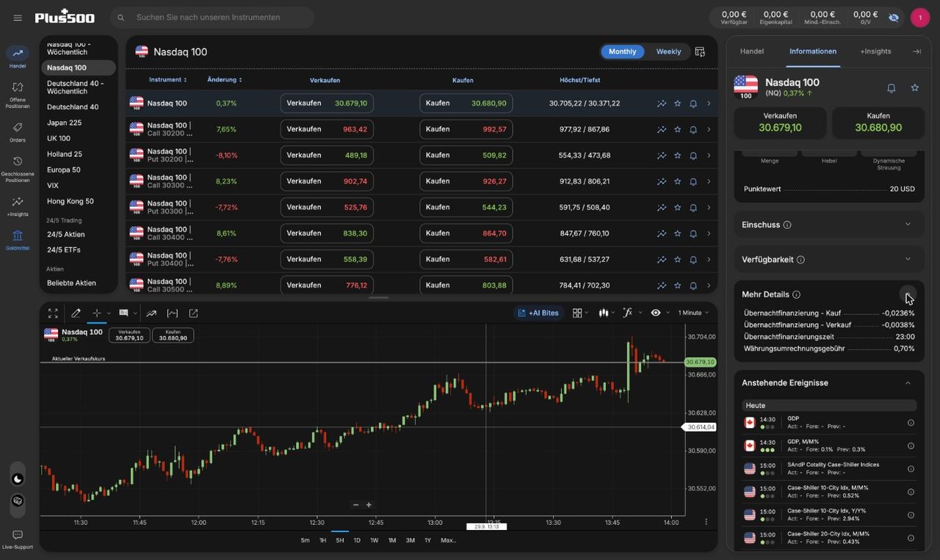940x560 pixels.
Task: Click Verkaufen 963,42 for Call 30200
Action: coord(327,129)
